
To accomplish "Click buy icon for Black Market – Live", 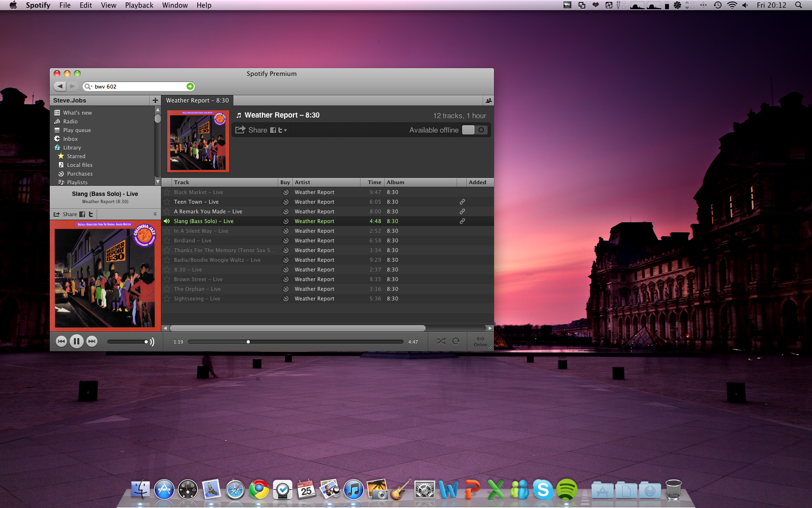I will 286,192.
